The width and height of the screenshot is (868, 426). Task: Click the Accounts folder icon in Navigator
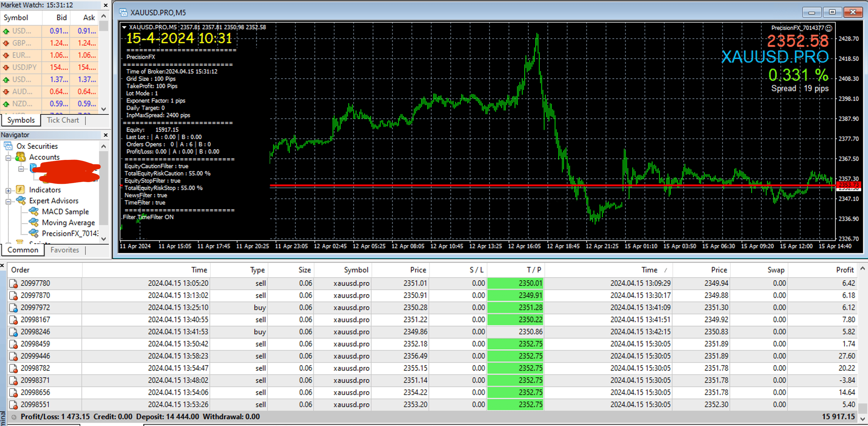click(x=21, y=157)
